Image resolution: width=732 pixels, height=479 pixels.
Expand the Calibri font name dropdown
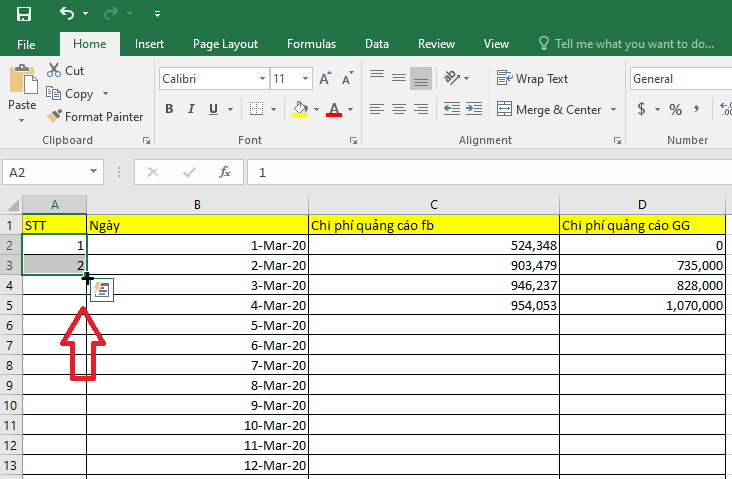point(262,78)
